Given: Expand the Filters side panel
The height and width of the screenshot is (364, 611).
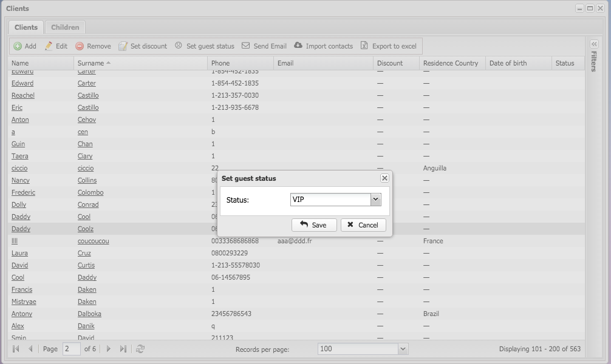Looking at the screenshot, I should point(594,44).
